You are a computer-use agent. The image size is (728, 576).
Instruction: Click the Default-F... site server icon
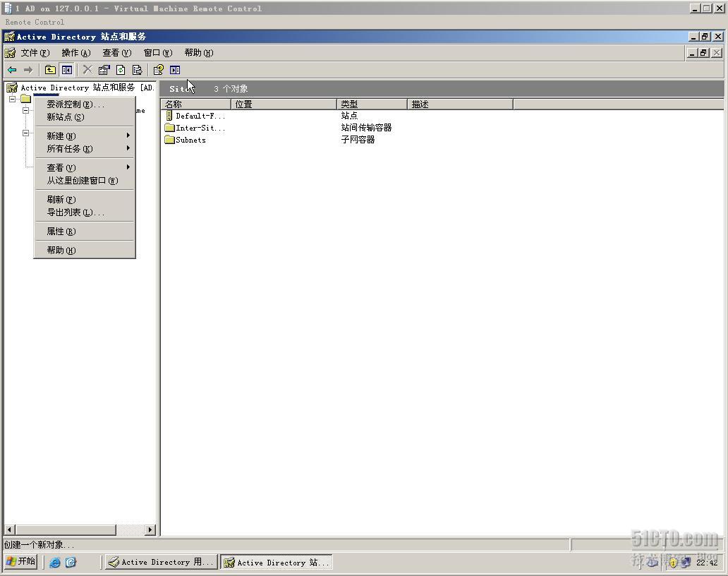coord(169,116)
